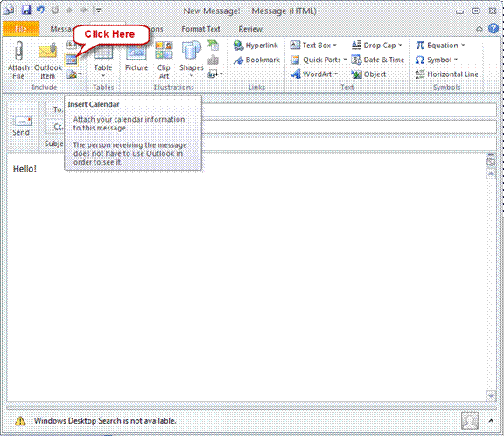Click the body scrollbar up arrow
This screenshot has width=504, height=436.
point(491,174)
